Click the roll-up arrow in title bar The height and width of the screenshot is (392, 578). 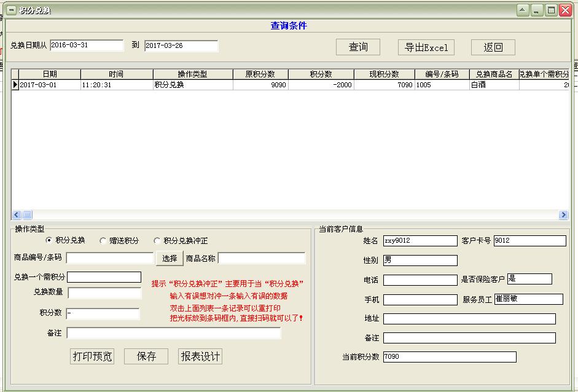click(x=523, y=10)
